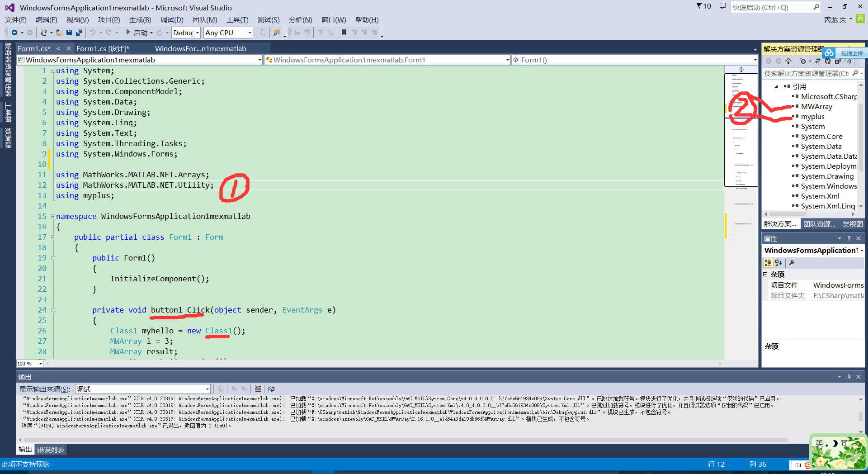Click the Output panel horizontal scrollbar
Image resolution: width=868 pixels, height=474 pixels.
[x=406, y=440]
